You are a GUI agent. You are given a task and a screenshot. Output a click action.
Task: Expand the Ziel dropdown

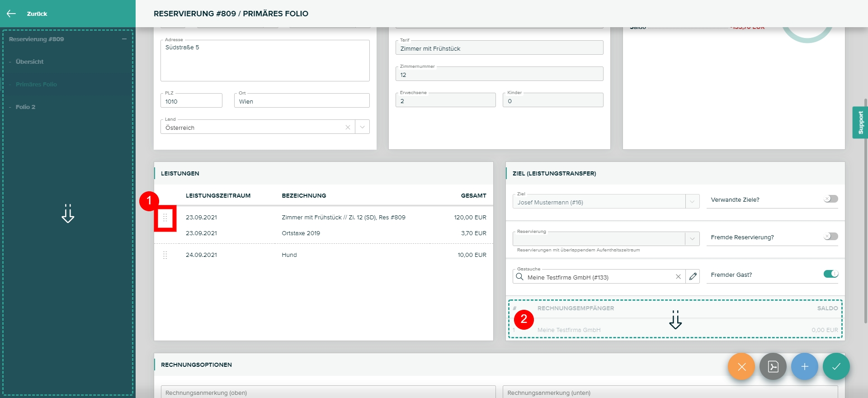pyautogui.click(x=692, y=202)
